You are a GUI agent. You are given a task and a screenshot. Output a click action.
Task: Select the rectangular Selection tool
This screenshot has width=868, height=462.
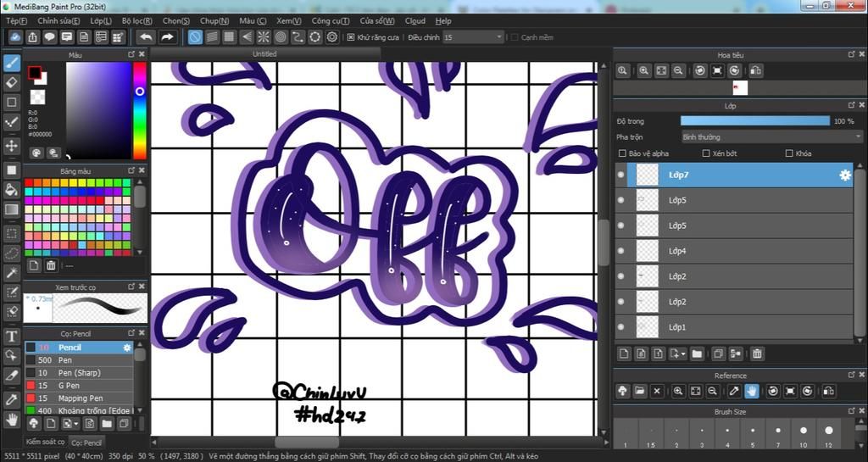coord(12,233)
